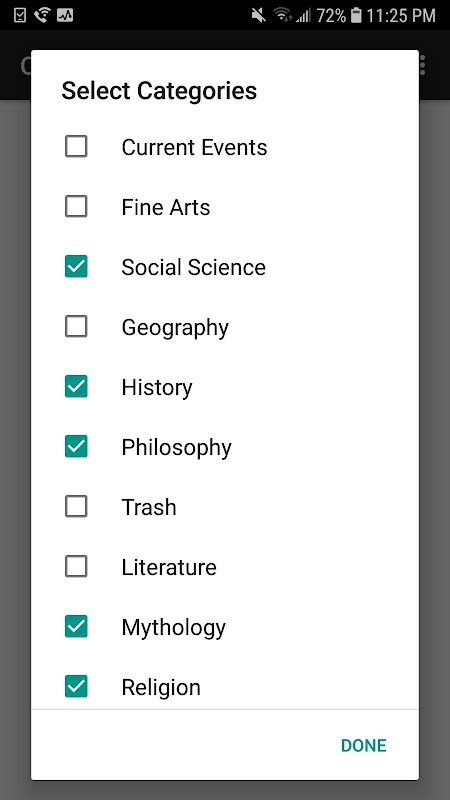
Task: Tap the activity monitor notification icon
Action: [65, 15]
